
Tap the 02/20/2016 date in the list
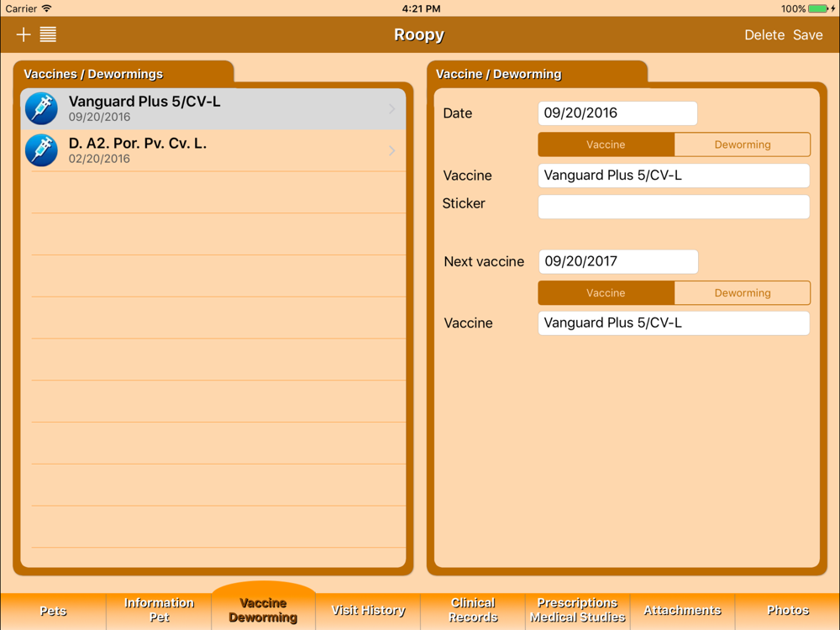click(99, 159)
